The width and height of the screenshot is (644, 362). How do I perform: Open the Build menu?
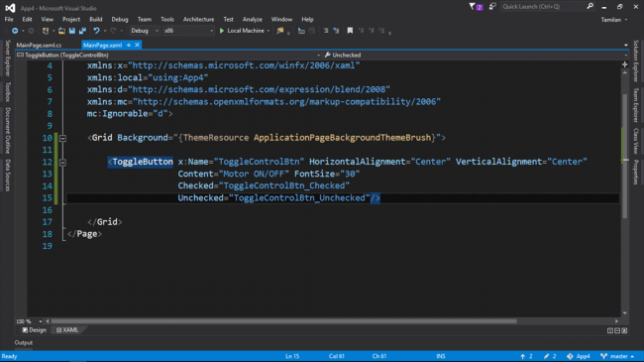pyautogui.click(x=96, y=19)
